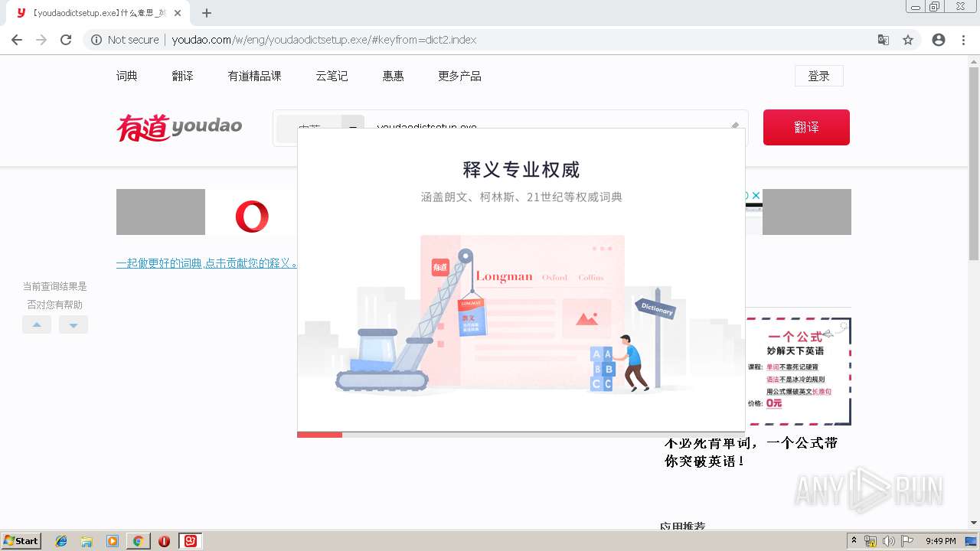This screenshot has width=980, height=551.
Task: Open a new browser tab
Action: (207, 13)
